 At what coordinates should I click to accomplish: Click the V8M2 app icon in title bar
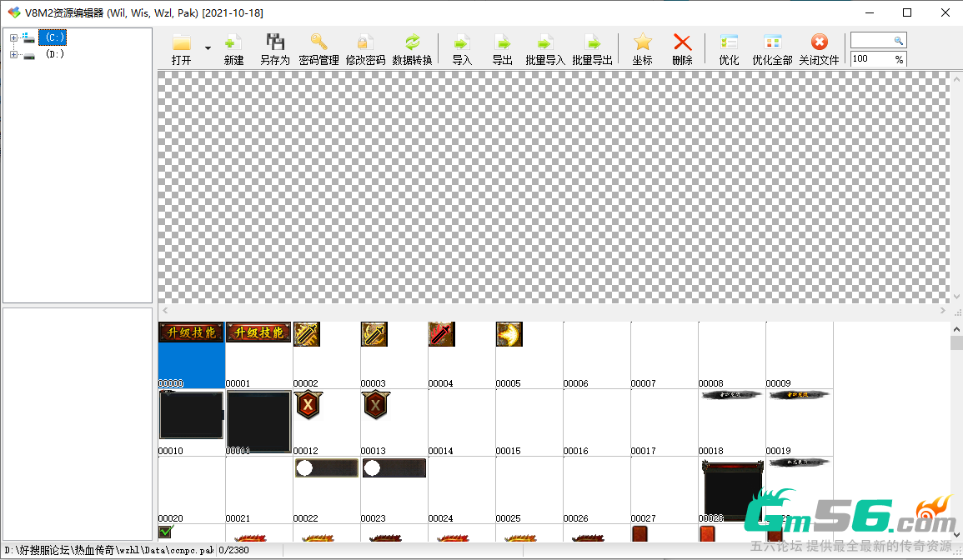click(13, 12)
